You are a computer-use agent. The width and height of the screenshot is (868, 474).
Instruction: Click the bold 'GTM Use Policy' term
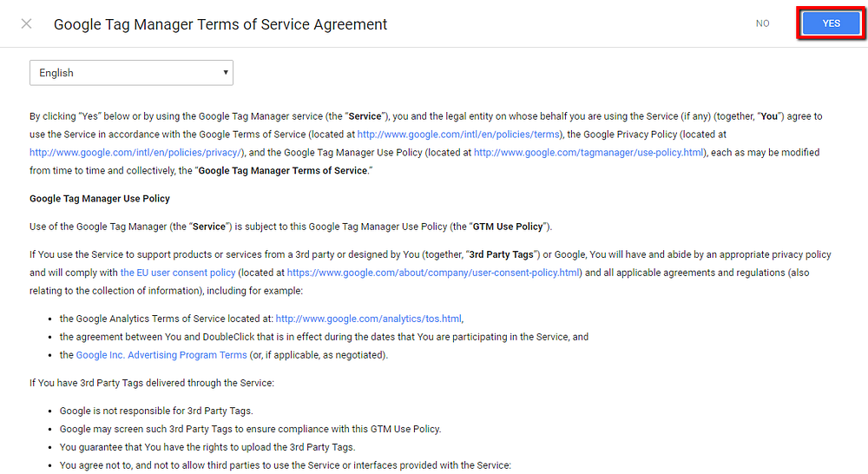tap(508, 227)
